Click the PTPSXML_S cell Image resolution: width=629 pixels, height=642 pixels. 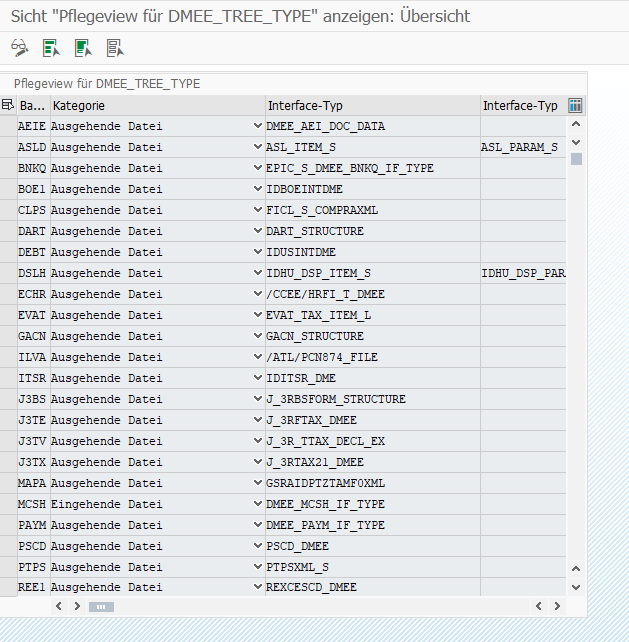(x=373, y=567)
